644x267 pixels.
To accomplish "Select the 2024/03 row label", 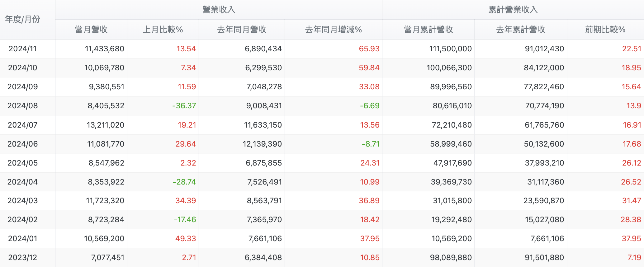I will coord(23,201).
